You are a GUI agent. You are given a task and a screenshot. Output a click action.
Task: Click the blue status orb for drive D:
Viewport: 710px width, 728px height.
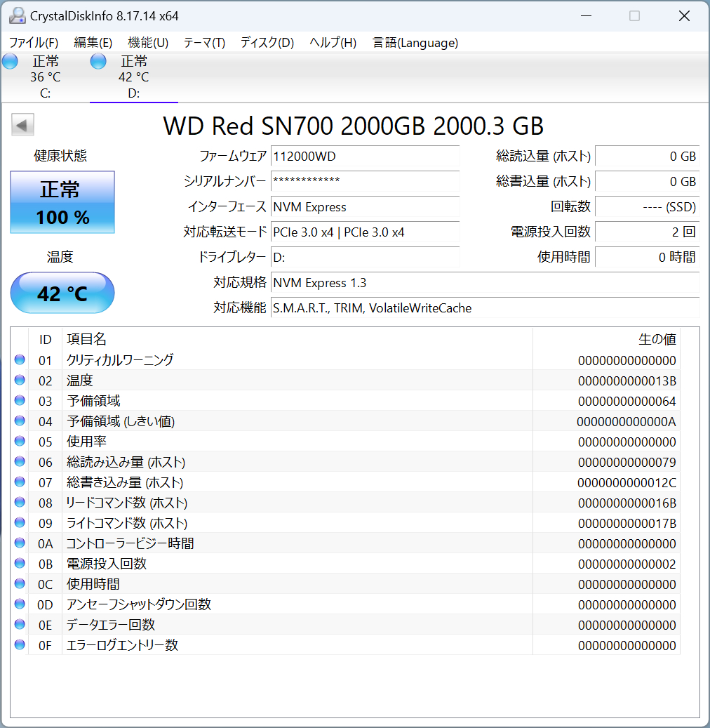click(x=98, y=61)
